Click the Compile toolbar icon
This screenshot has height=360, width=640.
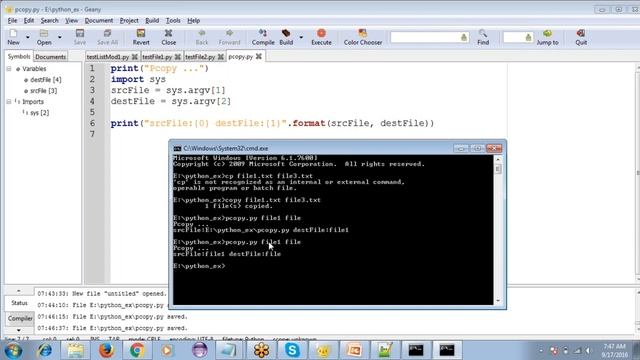click(263, 37)
